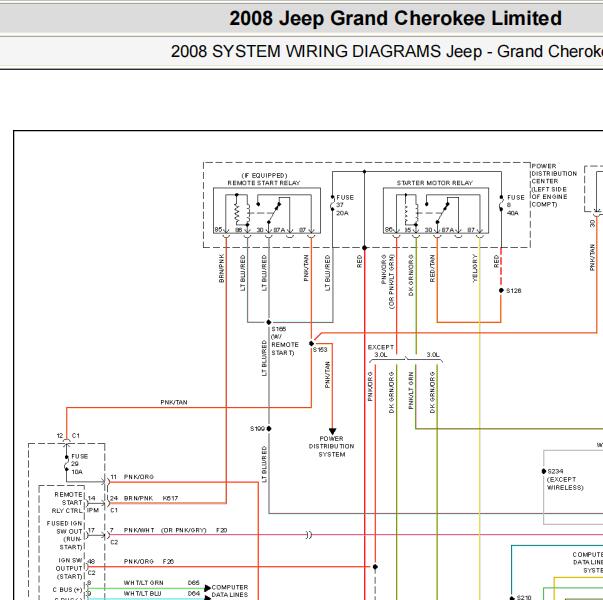Click the "C BUS (+)" label
This screenshot has height=600, width=603.
pos(67,590)
